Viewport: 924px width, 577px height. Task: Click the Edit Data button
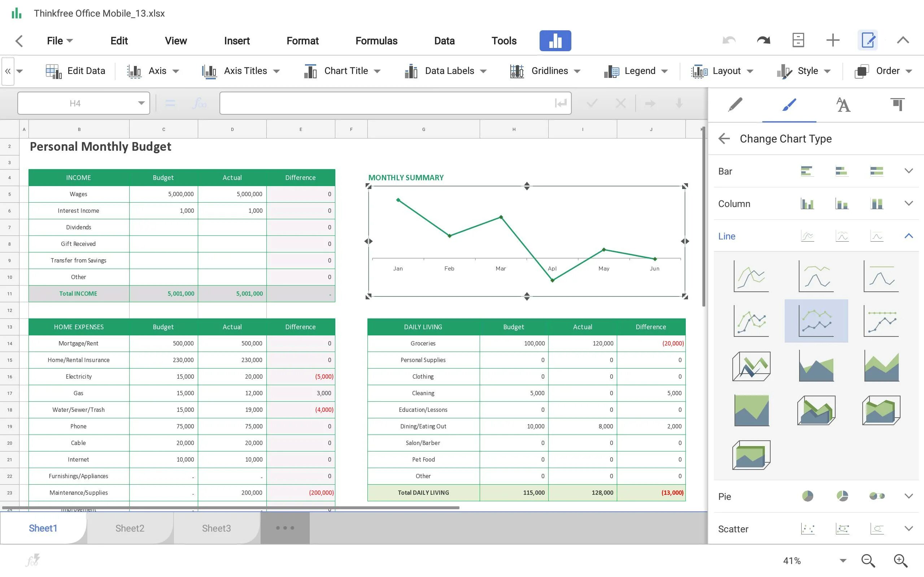[75, 71]
